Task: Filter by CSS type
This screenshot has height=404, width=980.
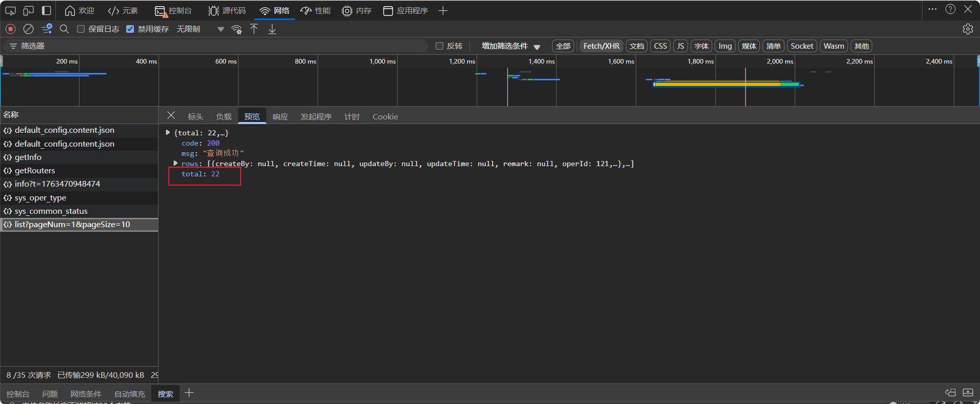Action: point(660,46)
